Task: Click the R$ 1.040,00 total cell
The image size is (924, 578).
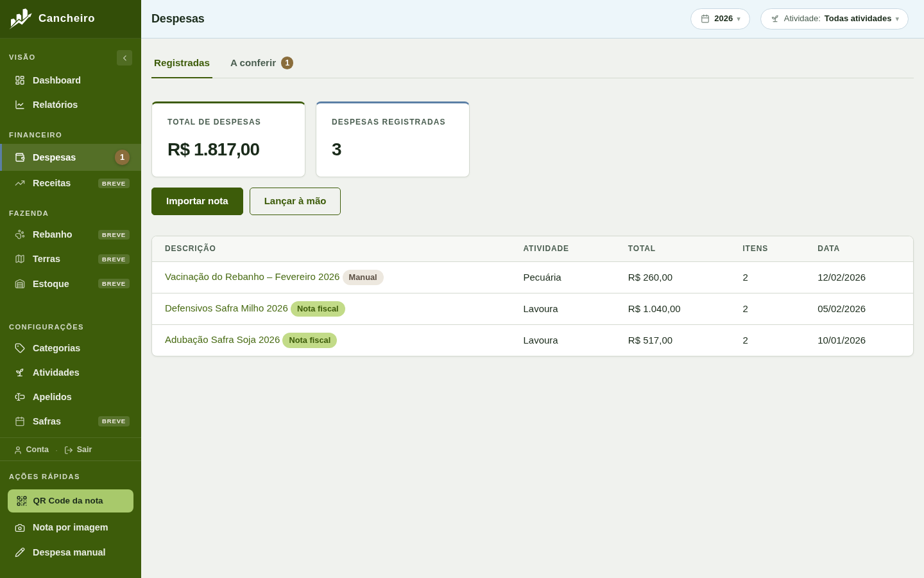Action: coord(654,309)
